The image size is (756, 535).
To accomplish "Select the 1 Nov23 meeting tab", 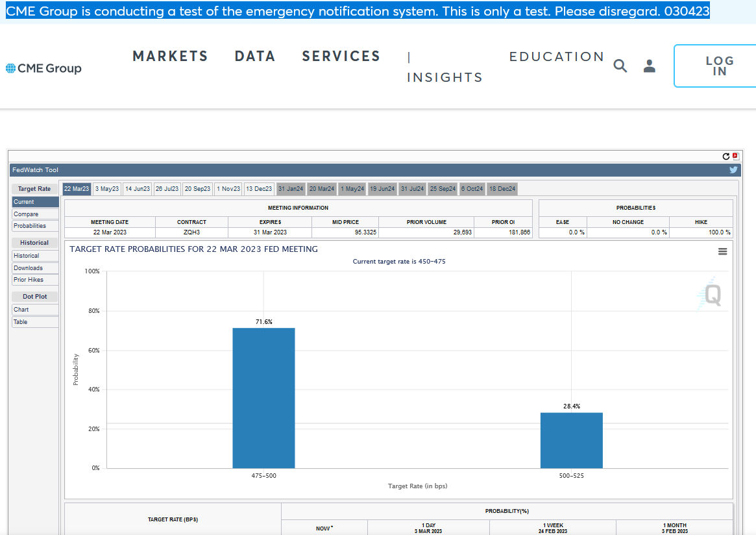I will (228, 189).
